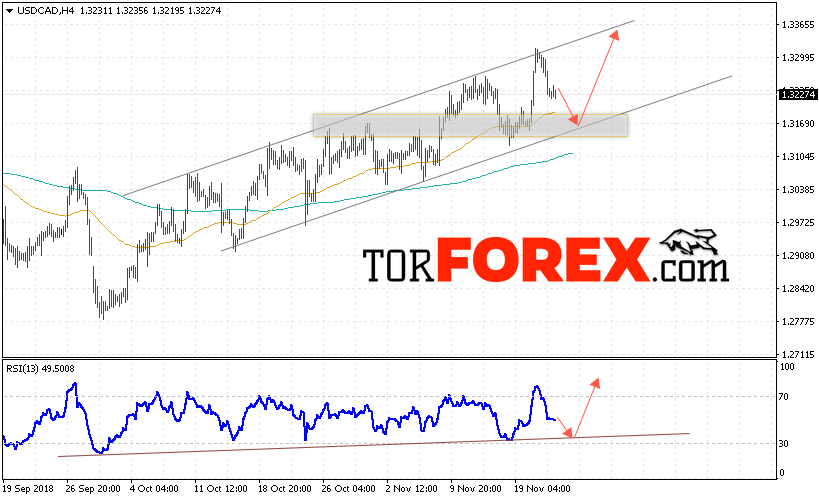The image size is (819, 500).
Task: Click the current price tag 1.32274
Action: tap(798, 95)
